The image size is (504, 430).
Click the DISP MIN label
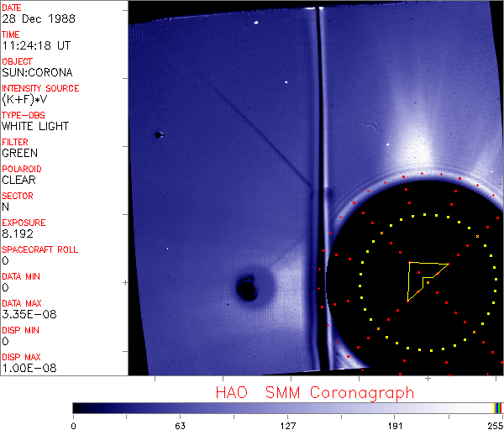20,330
